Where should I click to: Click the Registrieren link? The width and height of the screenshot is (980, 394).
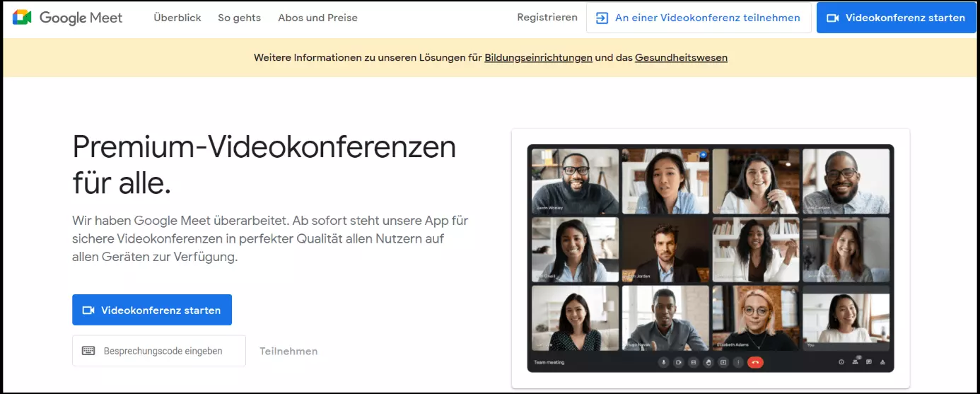pos(547,18)
